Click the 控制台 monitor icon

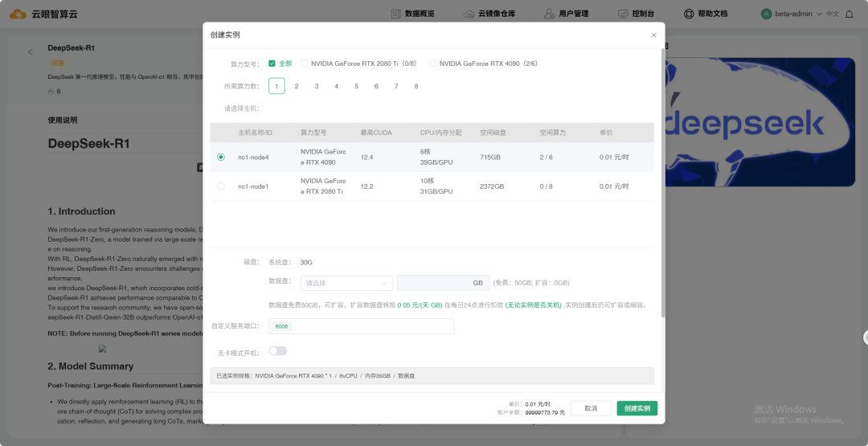[623, 14]
